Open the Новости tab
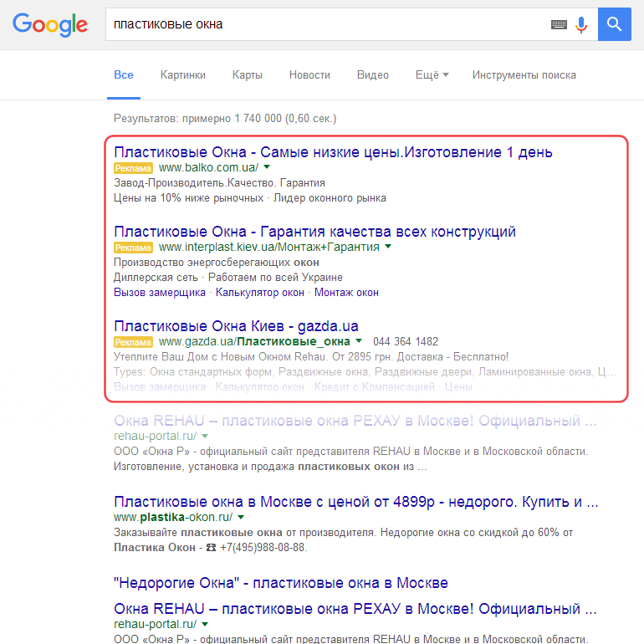Screen dimensions: 644x644 tap(309, 75)
